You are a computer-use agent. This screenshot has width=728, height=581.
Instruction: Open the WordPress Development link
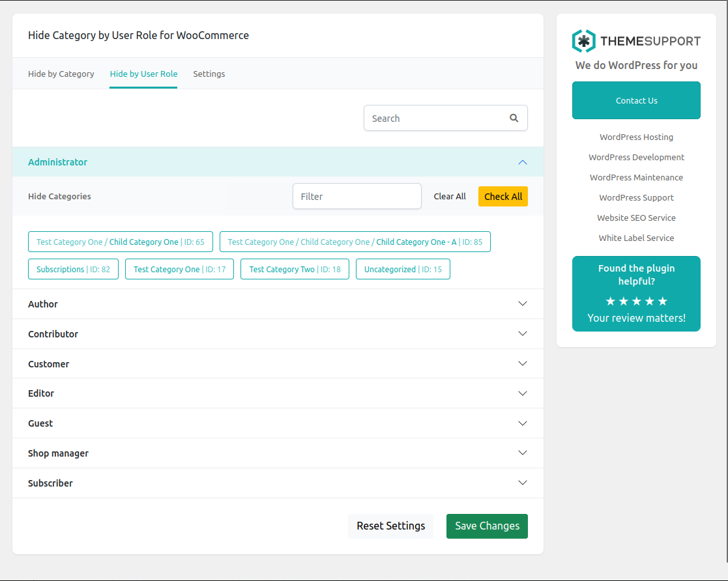(636, 157)
